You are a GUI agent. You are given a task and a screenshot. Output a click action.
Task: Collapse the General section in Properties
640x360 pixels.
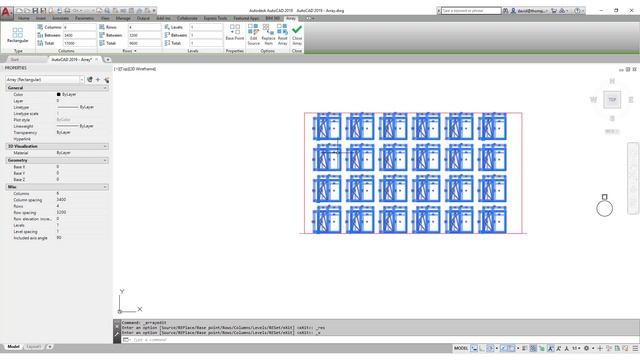tap(105, 88)
